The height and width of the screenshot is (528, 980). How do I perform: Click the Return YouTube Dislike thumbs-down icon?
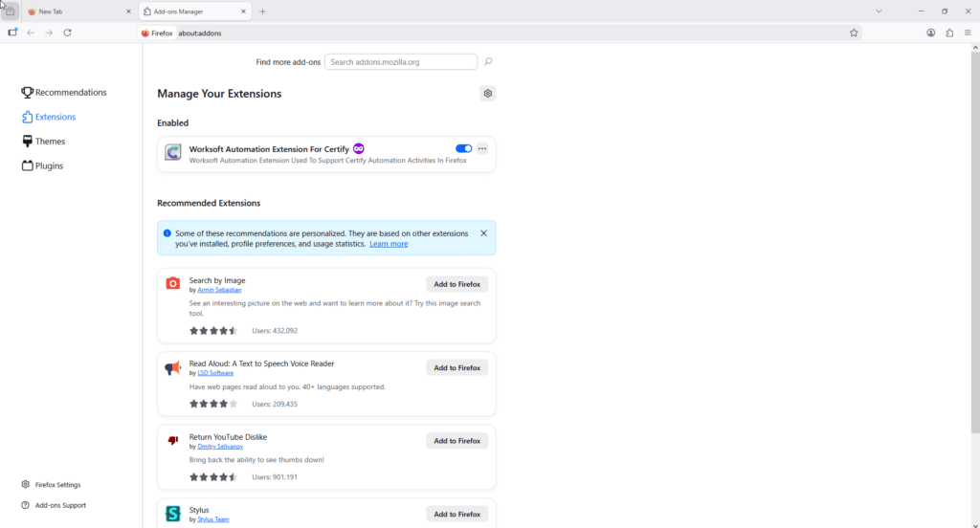pyautogui.click(x=173, y=441)
